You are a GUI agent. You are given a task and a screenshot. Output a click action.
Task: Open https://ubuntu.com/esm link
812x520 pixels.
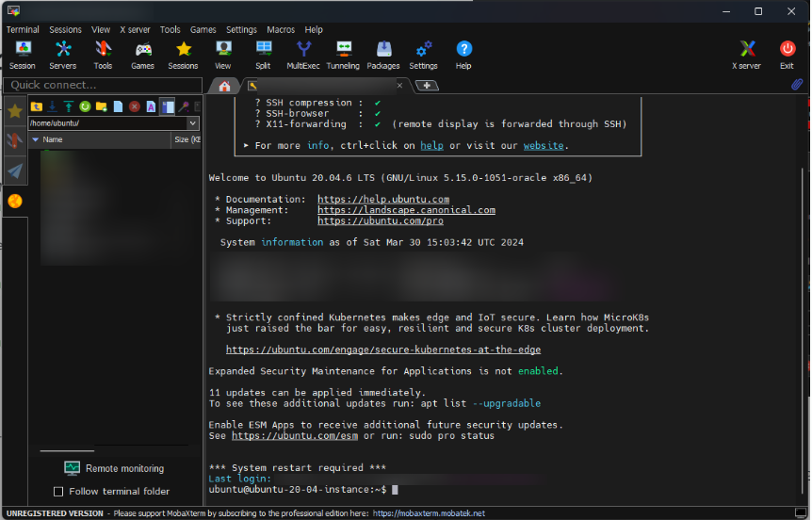click(295, 435)
